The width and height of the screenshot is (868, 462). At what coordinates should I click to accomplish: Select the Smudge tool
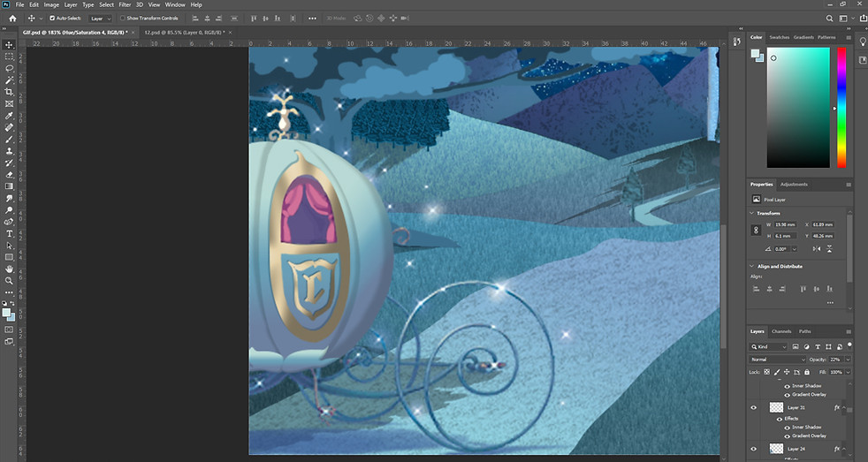(9, 198)
